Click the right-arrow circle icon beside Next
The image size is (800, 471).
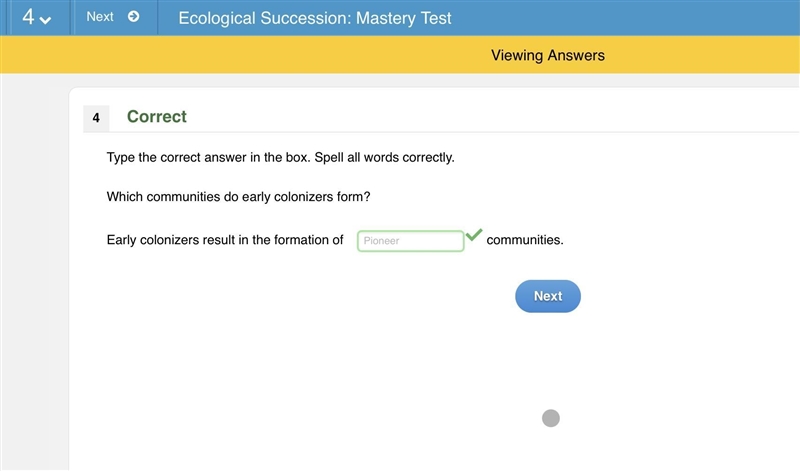pyautogui.click(x=134, y=17)
